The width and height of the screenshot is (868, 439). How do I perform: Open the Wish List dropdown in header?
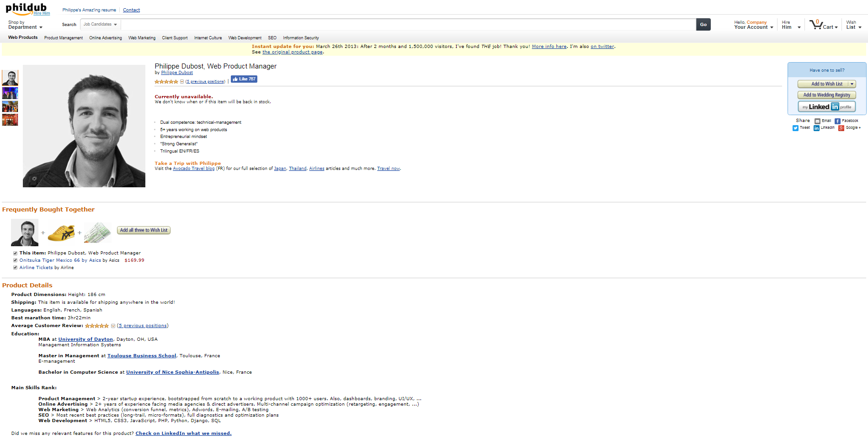[x=854, y=25]
